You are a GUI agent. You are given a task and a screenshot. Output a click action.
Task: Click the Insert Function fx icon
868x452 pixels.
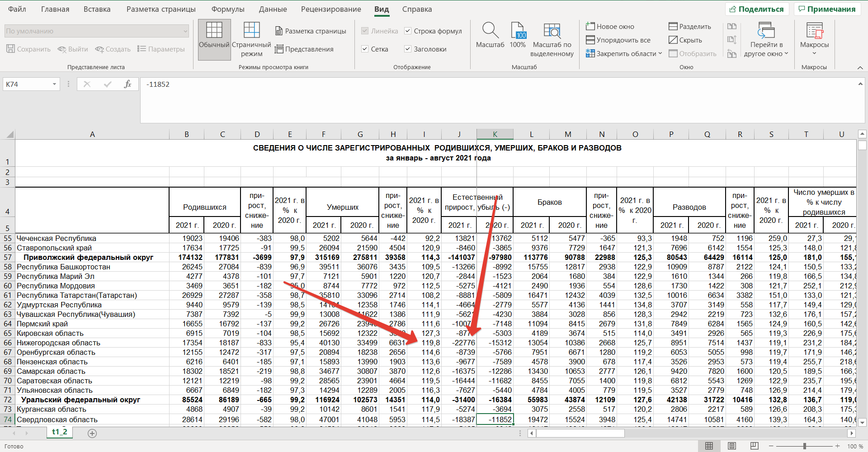point(128,84)
